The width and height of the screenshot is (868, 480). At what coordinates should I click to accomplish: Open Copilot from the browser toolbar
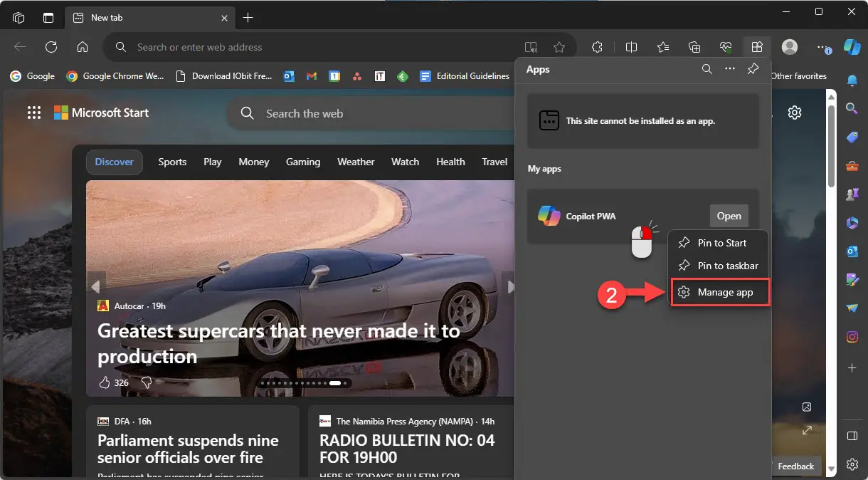pyautogui.click(x=852, y=47)
